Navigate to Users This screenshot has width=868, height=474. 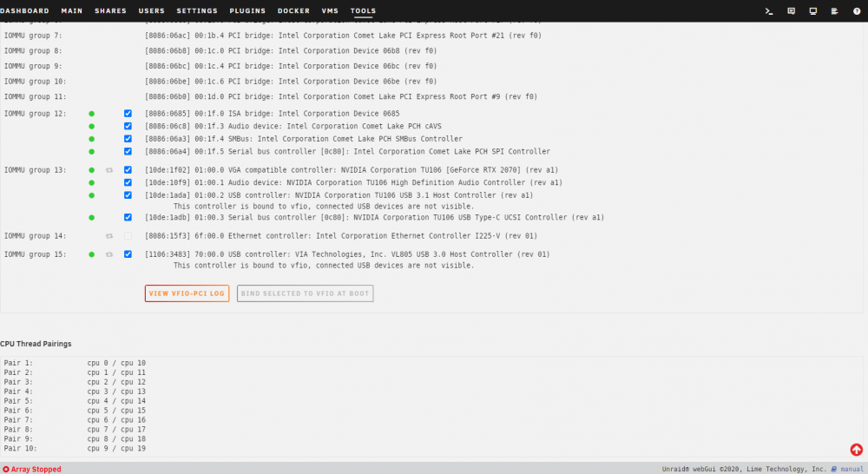coord(152,11)
